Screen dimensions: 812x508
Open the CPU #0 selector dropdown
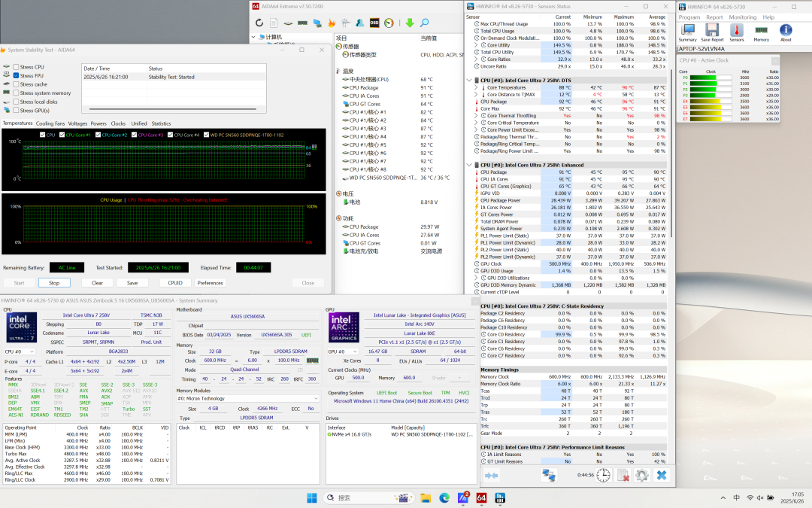pos(19,351)
